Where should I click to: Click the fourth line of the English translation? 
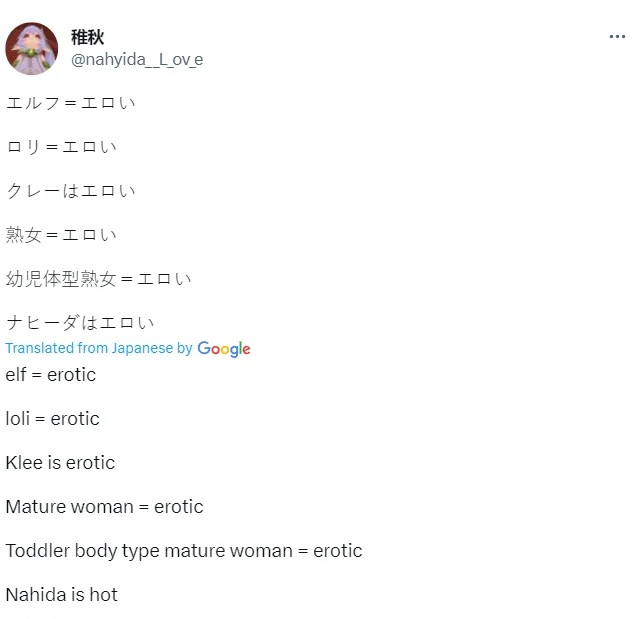(x=104, y=507)
